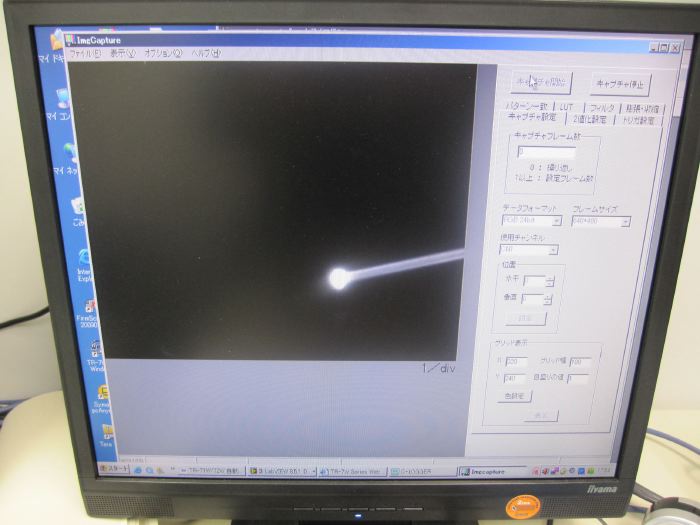Switch to the フィルタ tab

click(602, 108)
